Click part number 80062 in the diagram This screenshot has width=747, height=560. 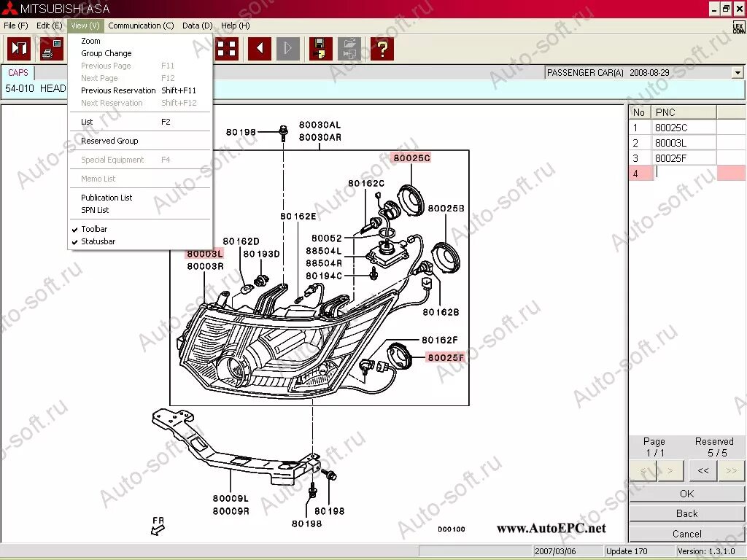pos(327,238)
